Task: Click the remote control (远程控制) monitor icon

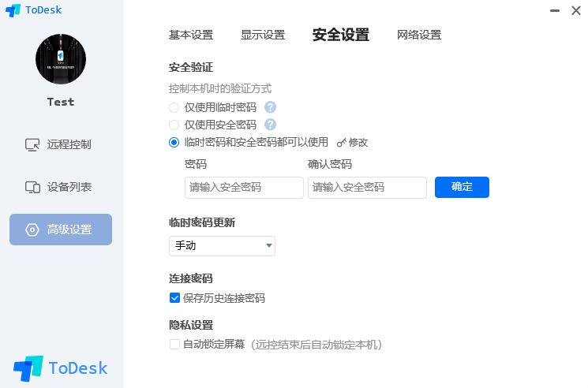Action: click(x=32, y=144)
